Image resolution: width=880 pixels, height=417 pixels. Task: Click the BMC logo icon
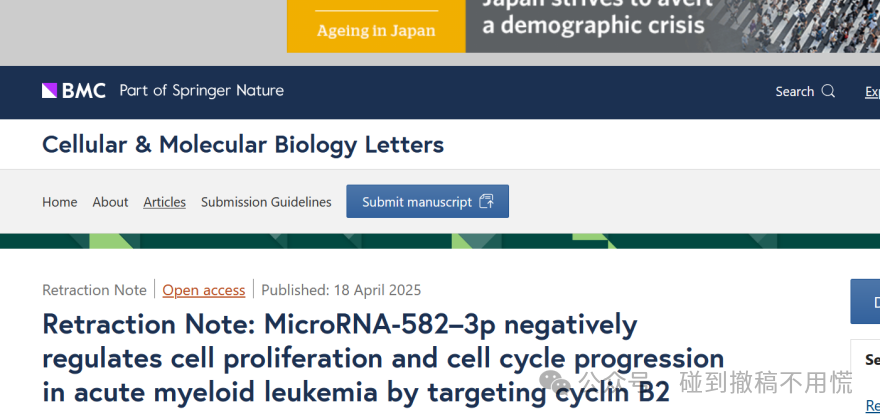[49, 90]
